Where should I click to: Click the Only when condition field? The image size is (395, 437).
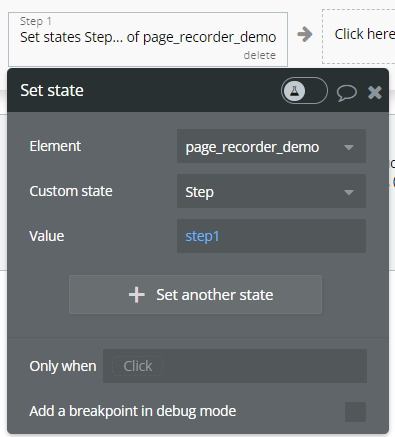[235, 366]
